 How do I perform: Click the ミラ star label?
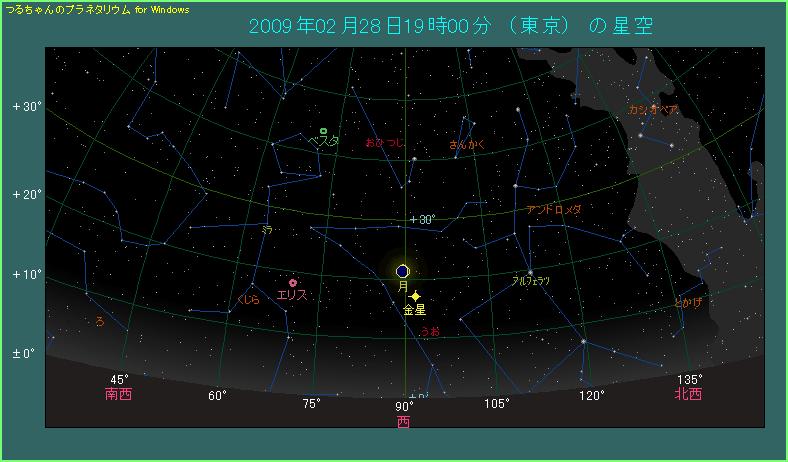[x=267, y=230]
